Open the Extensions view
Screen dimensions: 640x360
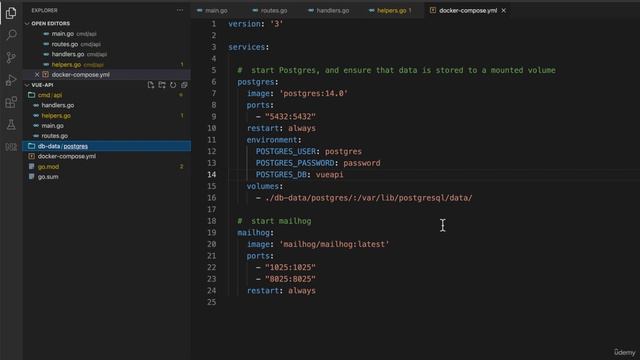coord(11,102)
